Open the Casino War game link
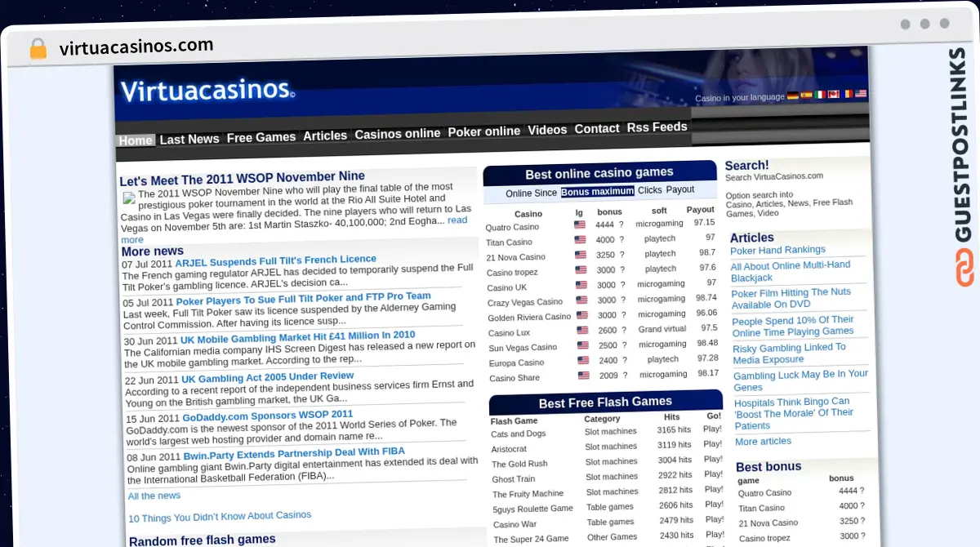The image size is (980, 547). tap(515, 524)
